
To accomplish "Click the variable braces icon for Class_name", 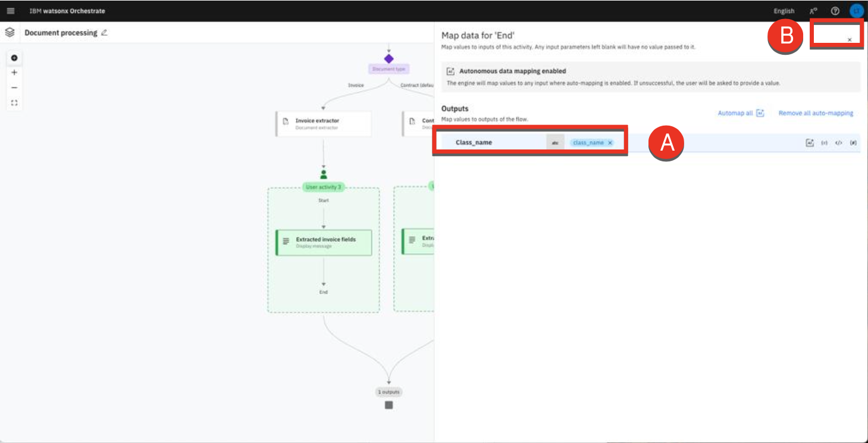I will click(x=824, y=143).
